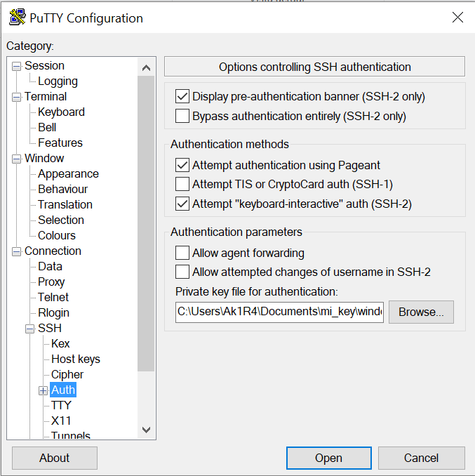Click the Browse... button

pyautogui.click(x=421, y=312)
